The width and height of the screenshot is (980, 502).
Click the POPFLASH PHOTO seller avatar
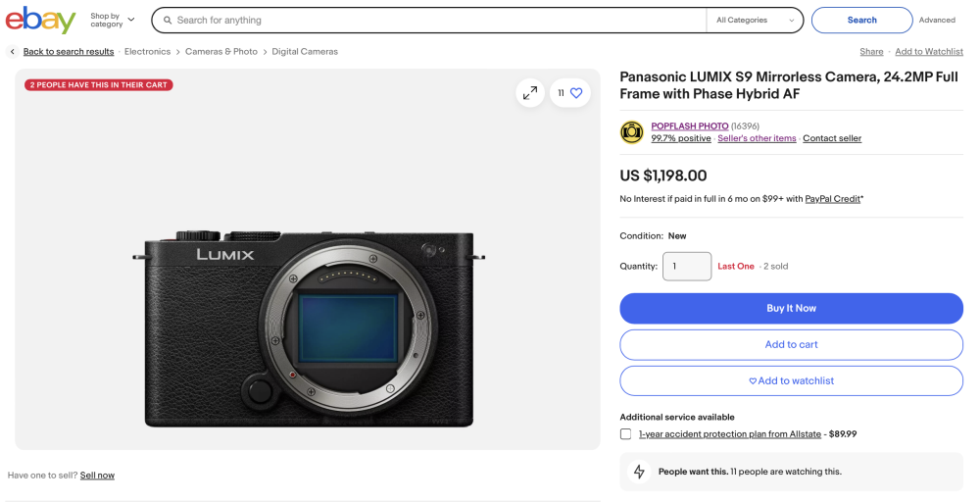tap(632, 132)
